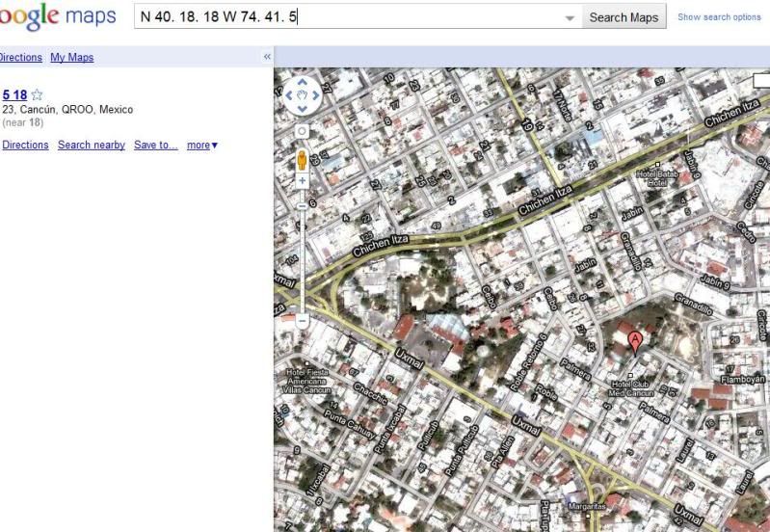Open the '5 18' result title link
The width and height of the screenshot is (770, 532).
tap(14, 94)
